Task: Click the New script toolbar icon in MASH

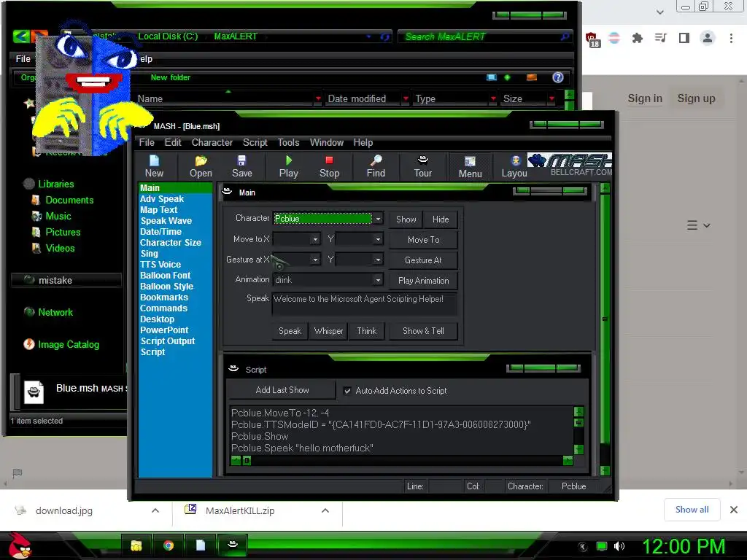Action: pyautogui.click(x=154, y=166)
